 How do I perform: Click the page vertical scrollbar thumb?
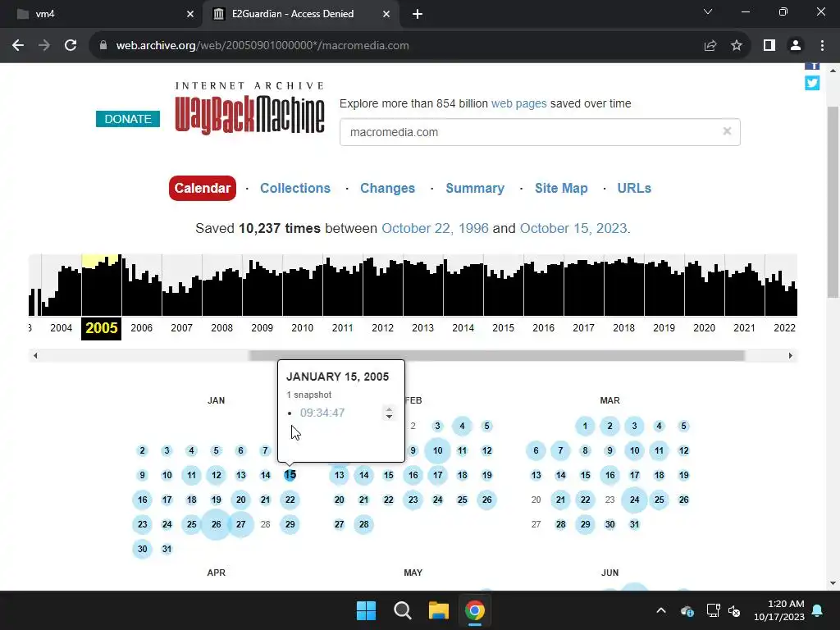[x=833, y=202]
